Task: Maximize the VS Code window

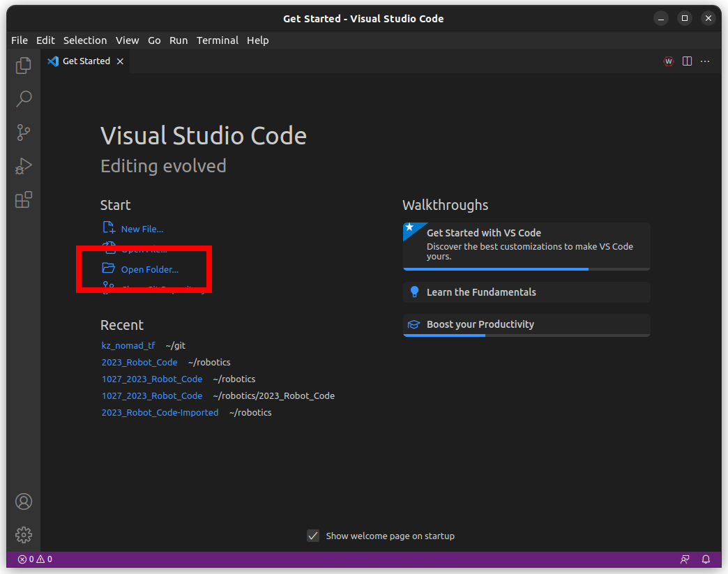Action: (x=684, y=19)
